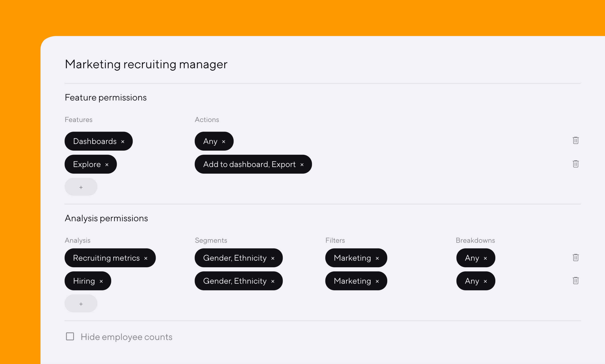Remove the Any actions tag
The width and height of the screenshot is (605, 364).
click(x=224, y=141)
